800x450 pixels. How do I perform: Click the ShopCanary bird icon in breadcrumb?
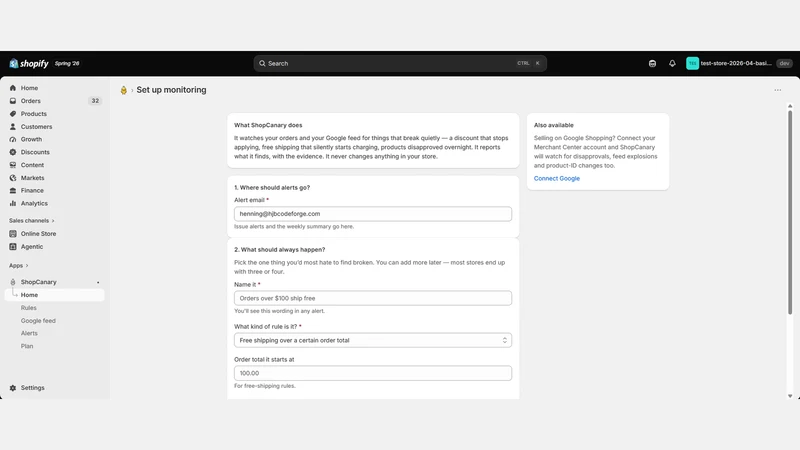click(123, 90)
